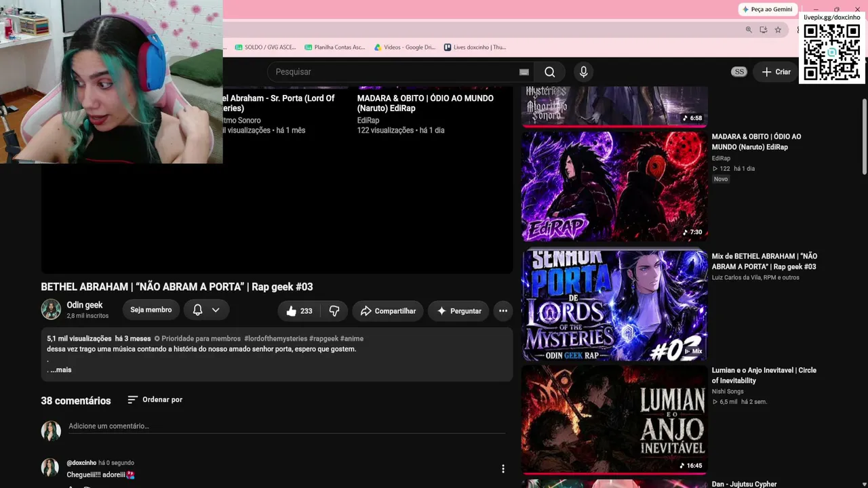The width and height of the screenshot is (868, 488).
Task: Open the 'Odin geek' channel name link
Action: tap(85, 305)
